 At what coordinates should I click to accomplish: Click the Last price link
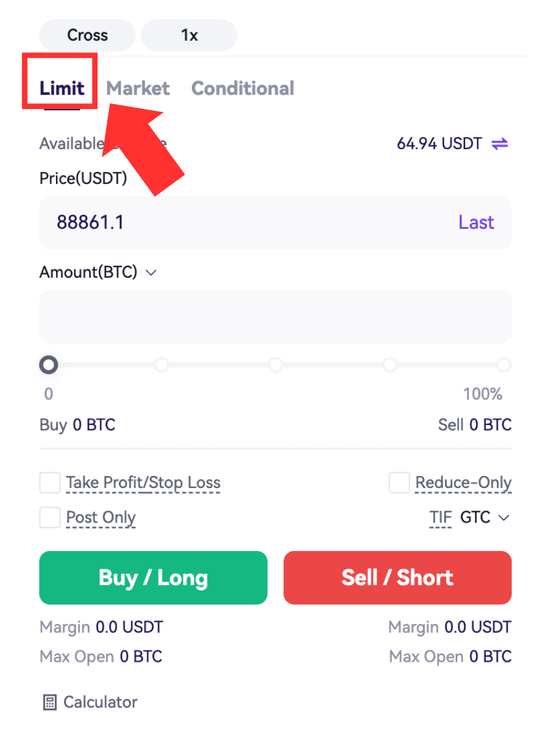(476, 222)
